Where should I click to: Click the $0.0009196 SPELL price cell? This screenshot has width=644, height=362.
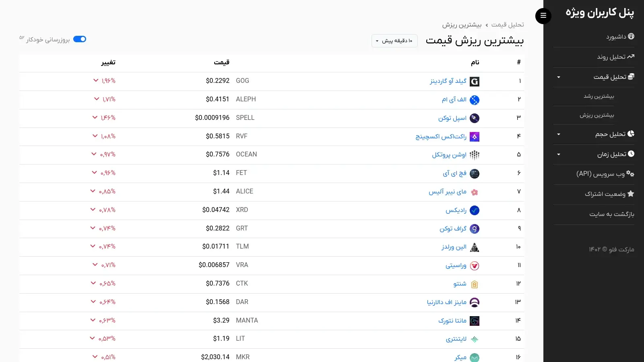212,118
